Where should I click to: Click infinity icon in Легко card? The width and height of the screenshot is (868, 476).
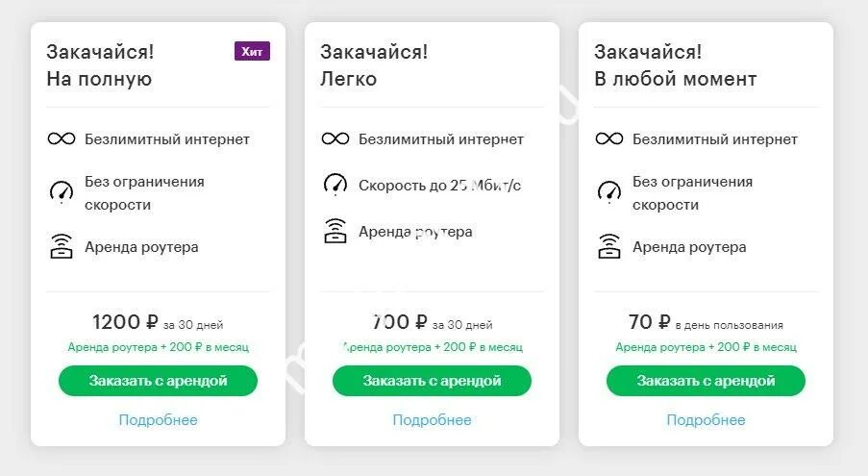tap(335, 139)
